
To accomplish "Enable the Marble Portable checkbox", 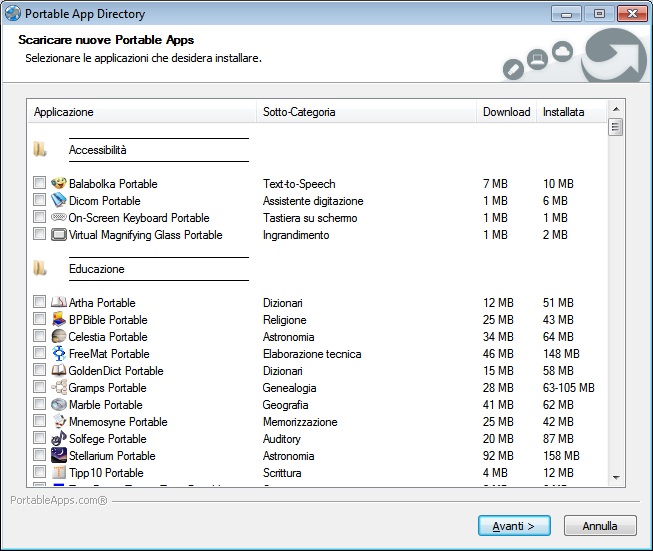I will [x=40, y=404].
